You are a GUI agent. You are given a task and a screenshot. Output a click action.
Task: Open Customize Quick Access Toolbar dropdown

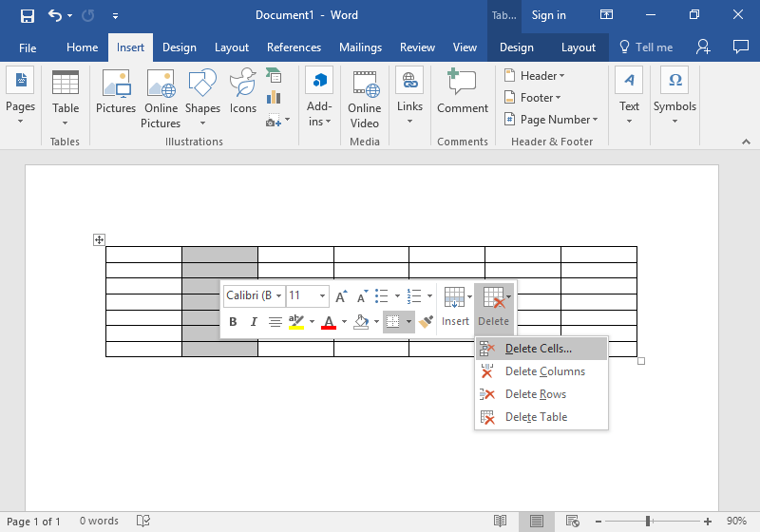115,16
